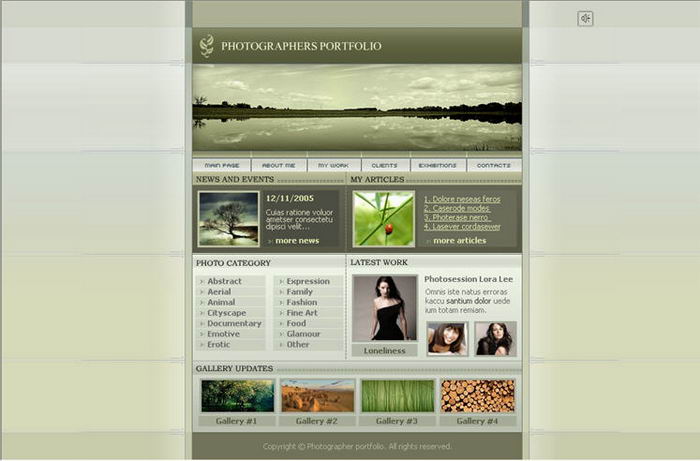
Task: Open the Gallery #4 stacked logs thumbnail
Action: 477,396
